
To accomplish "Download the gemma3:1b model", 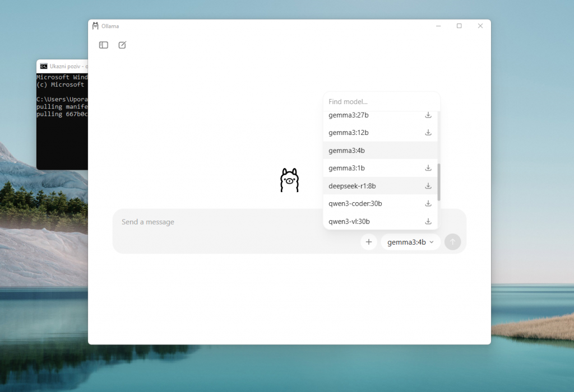I will point(428,168).
